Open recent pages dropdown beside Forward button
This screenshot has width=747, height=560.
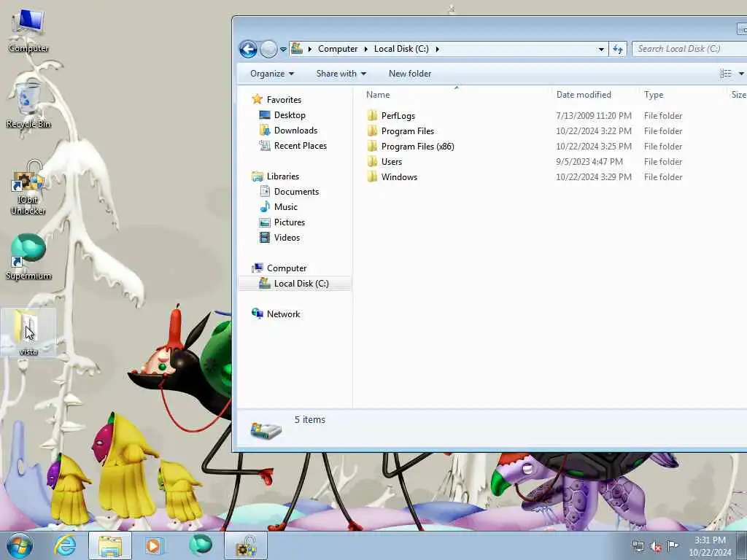tap(283, 49)
